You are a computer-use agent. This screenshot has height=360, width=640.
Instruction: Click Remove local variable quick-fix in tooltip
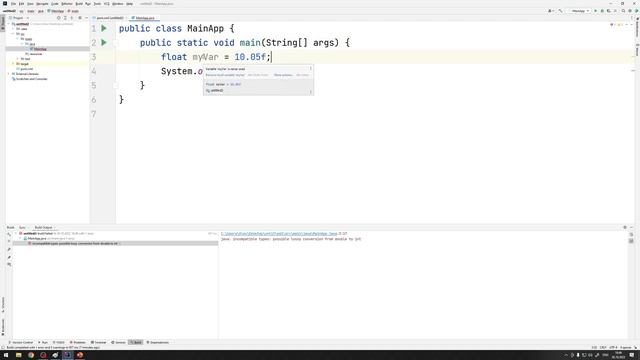click(x=225, y=75)
